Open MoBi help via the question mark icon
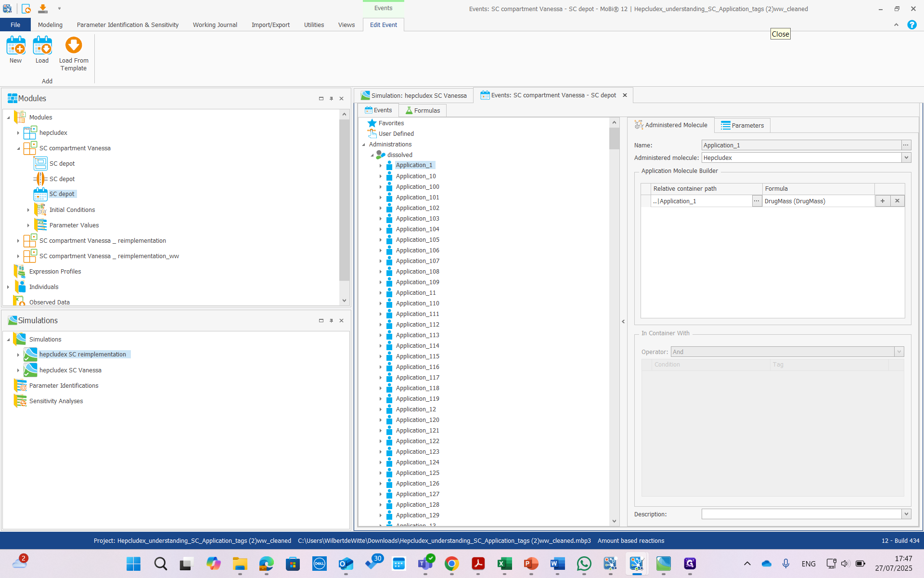This screenshot has height=578, width=924. [x=912, y=25]
